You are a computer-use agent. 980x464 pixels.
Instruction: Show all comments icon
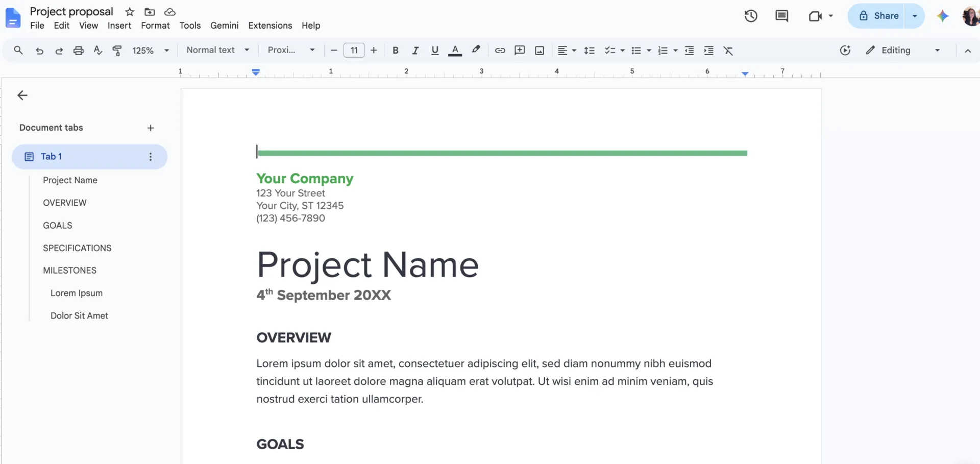(781, 16)
